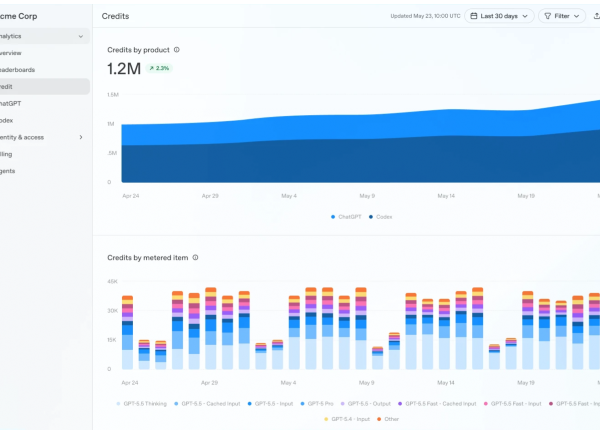Click the stacked bar above Apr 24 label
This screenshot has height=433, width=600.
click(127, 332)
